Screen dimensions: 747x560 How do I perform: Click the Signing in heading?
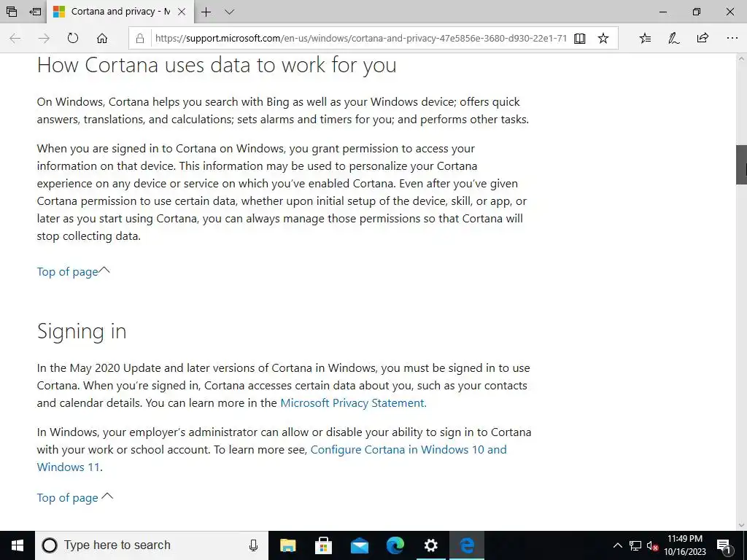82,332
